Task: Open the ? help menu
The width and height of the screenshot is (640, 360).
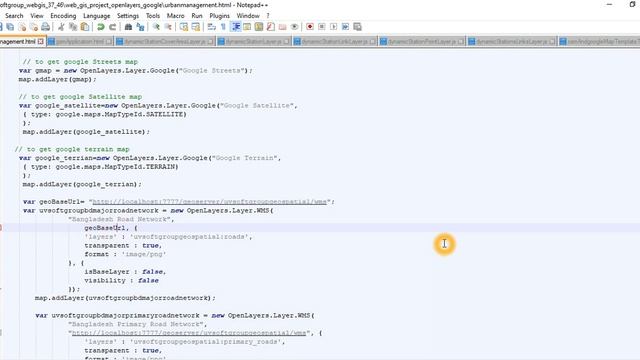Action: point(268,16)
